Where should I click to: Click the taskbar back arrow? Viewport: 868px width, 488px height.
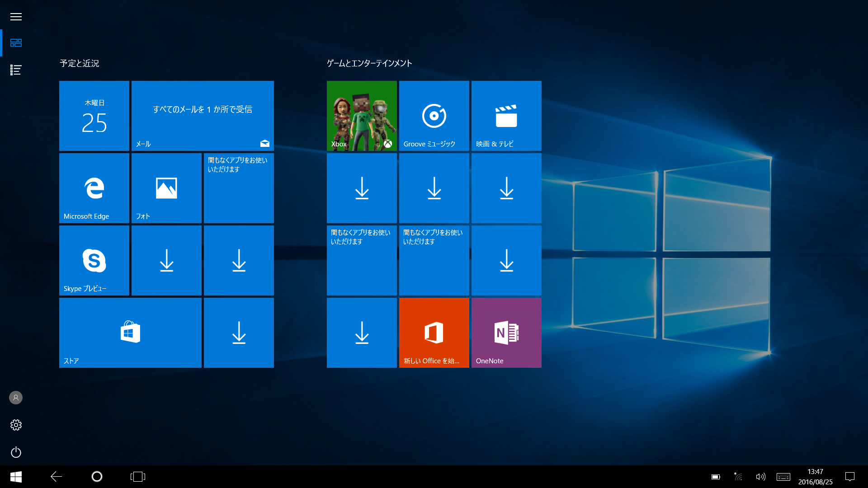click(x=56, y=477)
